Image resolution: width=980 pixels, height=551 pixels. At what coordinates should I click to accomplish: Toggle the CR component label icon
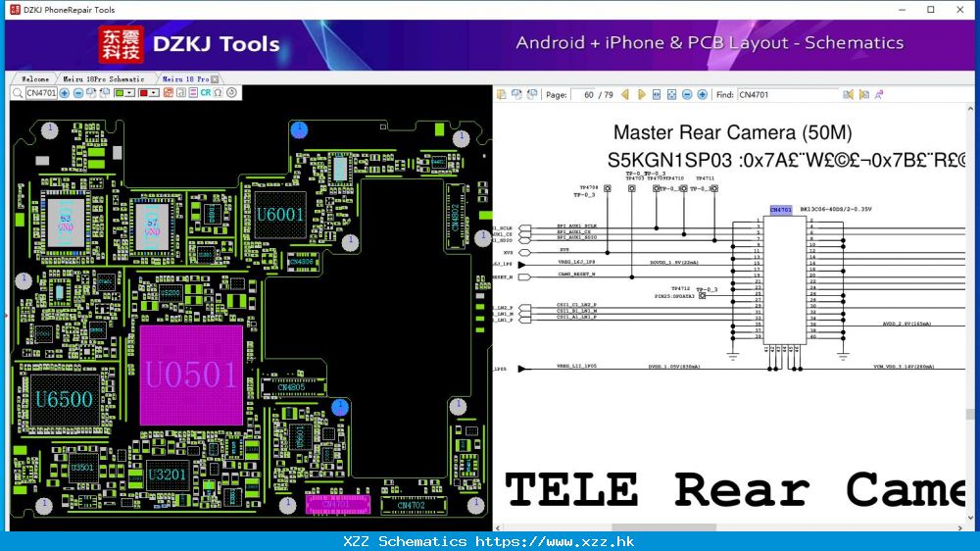point(206,93)
